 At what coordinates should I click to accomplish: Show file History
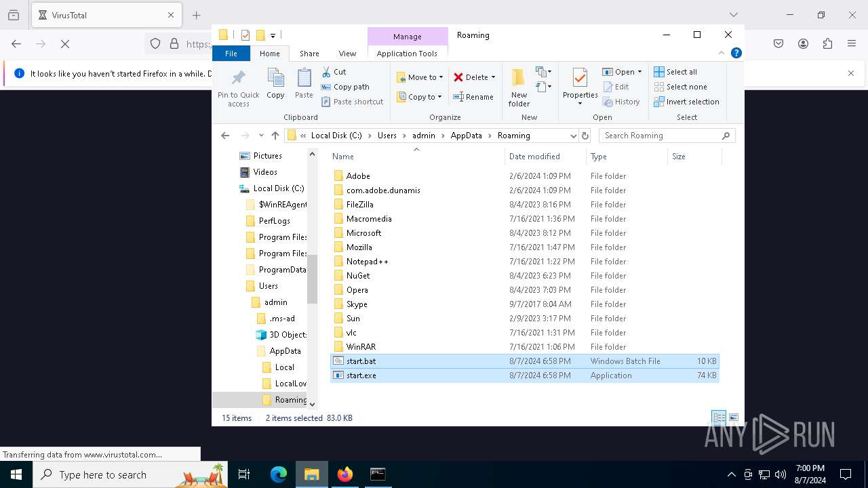click(620, 102)
